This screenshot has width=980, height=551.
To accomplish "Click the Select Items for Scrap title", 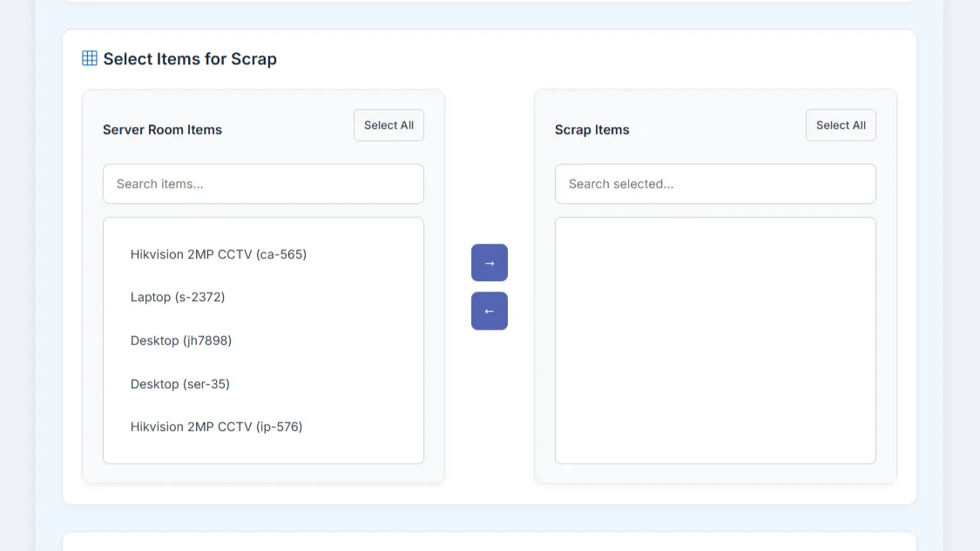I will [190, 58].
